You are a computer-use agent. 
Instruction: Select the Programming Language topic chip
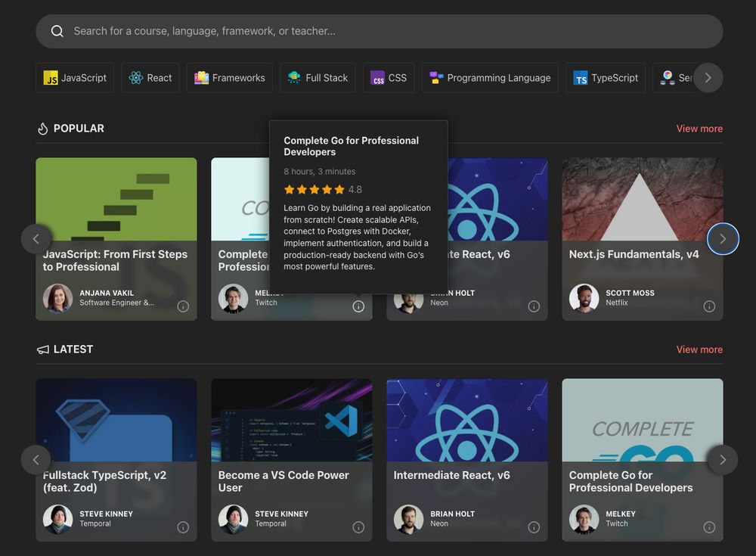click(x=490, y=78)
